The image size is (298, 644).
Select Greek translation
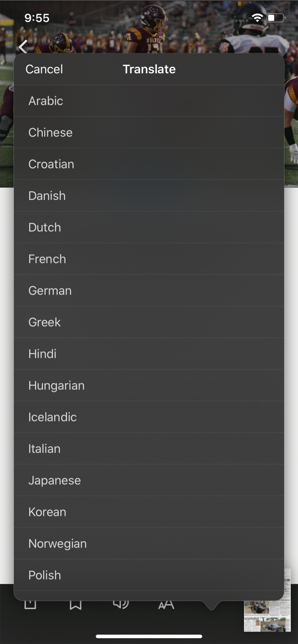coord(45,322)
